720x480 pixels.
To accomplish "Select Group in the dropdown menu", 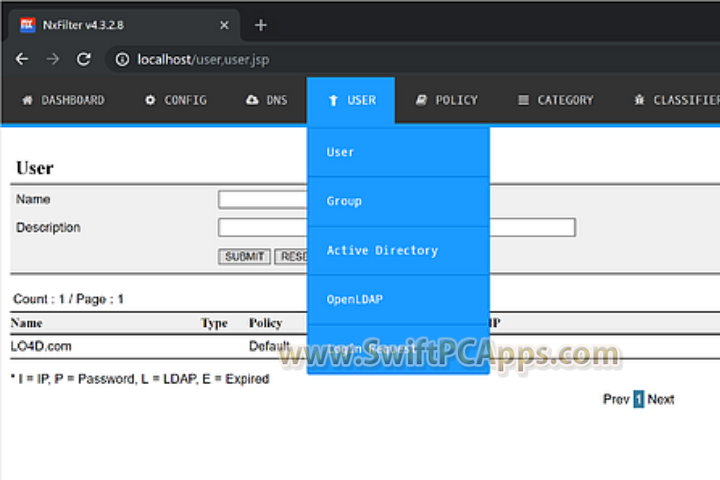I will 398,201.
